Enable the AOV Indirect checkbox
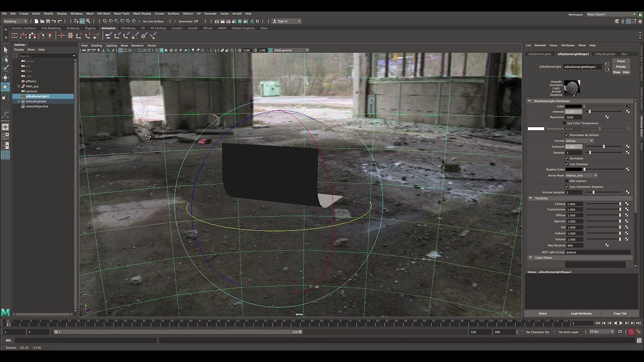Screen dimensions: 644x362 pyautogui.click(x=567, y=181)
